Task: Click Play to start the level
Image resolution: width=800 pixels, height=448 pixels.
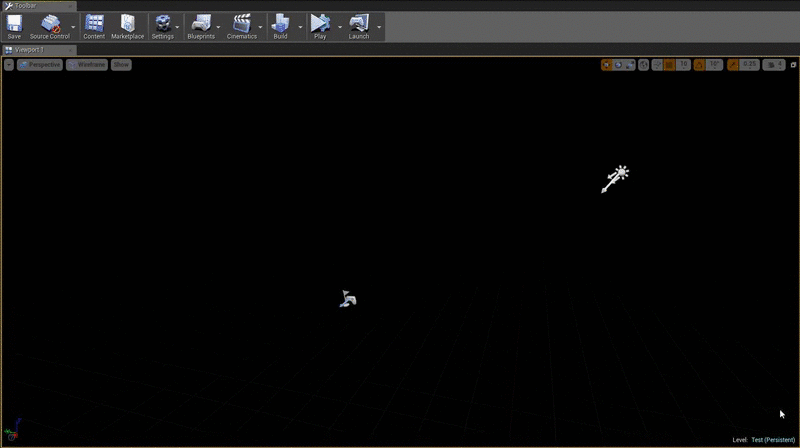Action: pos(320,27)
